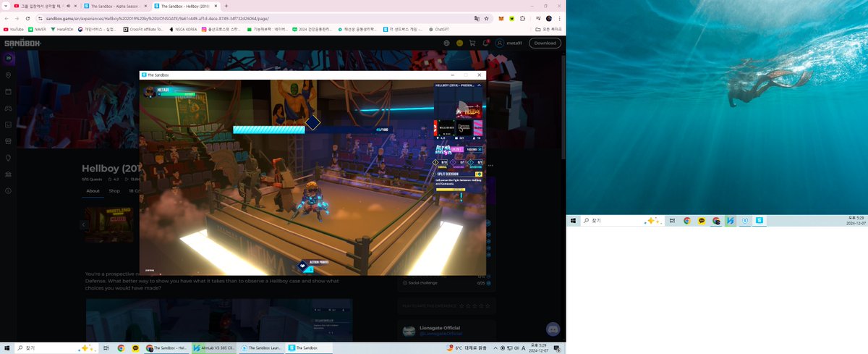
Task: Open the clock showing 5:29 on left taskbar
Action: [538, 348]
